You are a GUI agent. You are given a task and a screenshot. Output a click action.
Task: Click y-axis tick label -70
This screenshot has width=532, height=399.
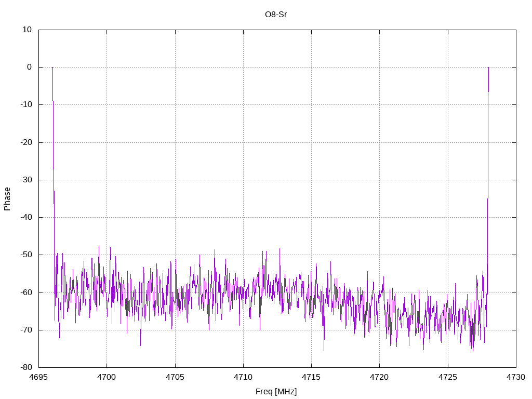coord(26,330)
